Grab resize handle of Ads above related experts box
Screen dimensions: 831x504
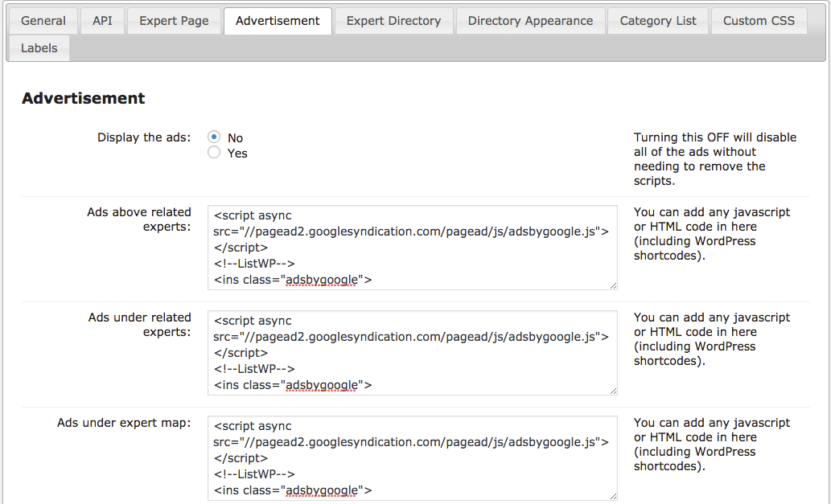613,285
